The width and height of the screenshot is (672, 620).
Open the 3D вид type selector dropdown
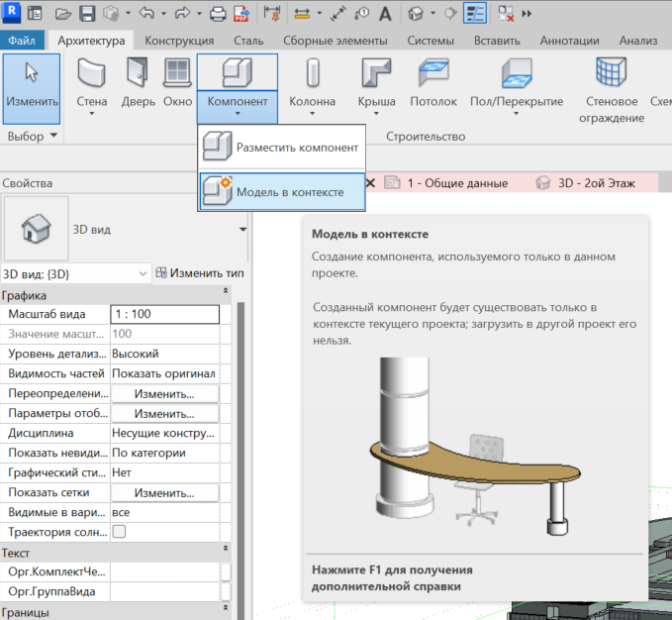(x=243, y=230)
